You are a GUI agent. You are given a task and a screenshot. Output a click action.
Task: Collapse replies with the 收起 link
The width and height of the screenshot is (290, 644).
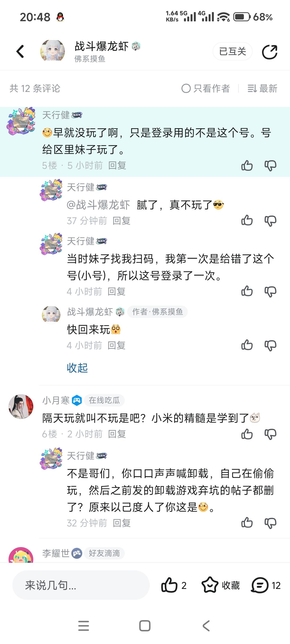click(77, 368)
